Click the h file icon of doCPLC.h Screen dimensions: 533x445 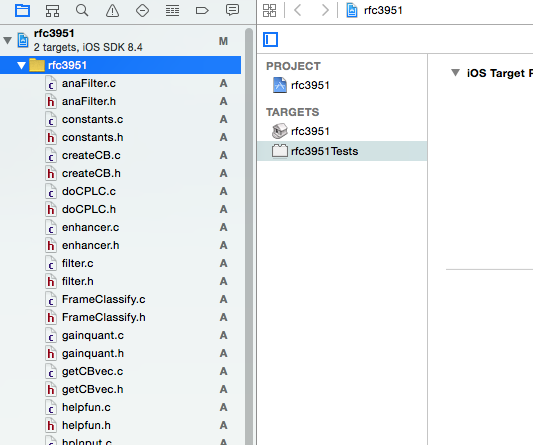[x=51, y=209]
